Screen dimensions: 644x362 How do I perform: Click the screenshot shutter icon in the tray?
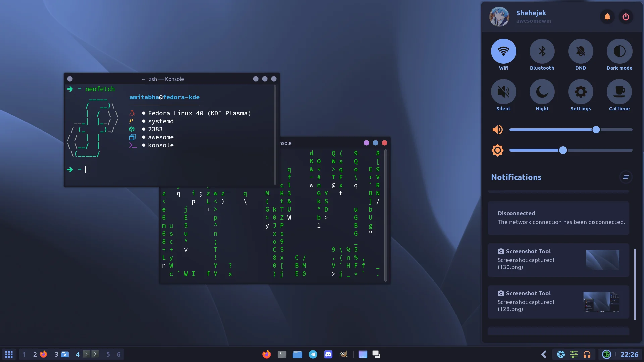click(x=560, y=354)
